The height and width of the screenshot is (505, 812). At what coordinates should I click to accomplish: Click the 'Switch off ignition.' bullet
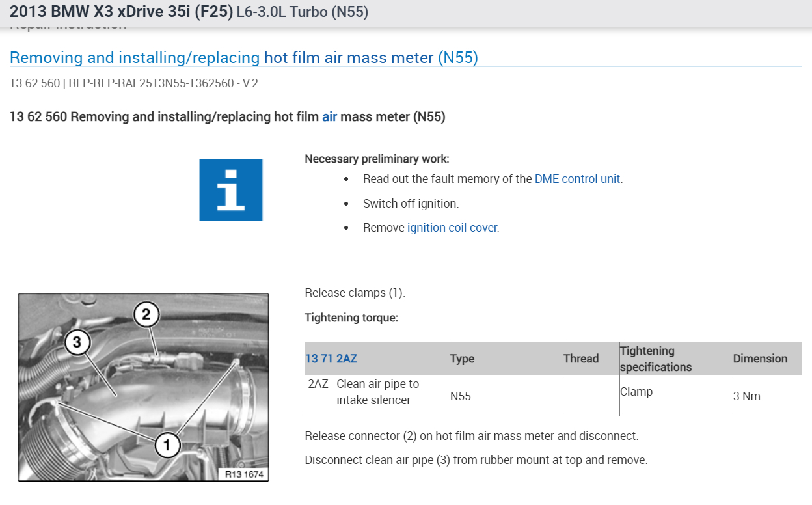411,204
